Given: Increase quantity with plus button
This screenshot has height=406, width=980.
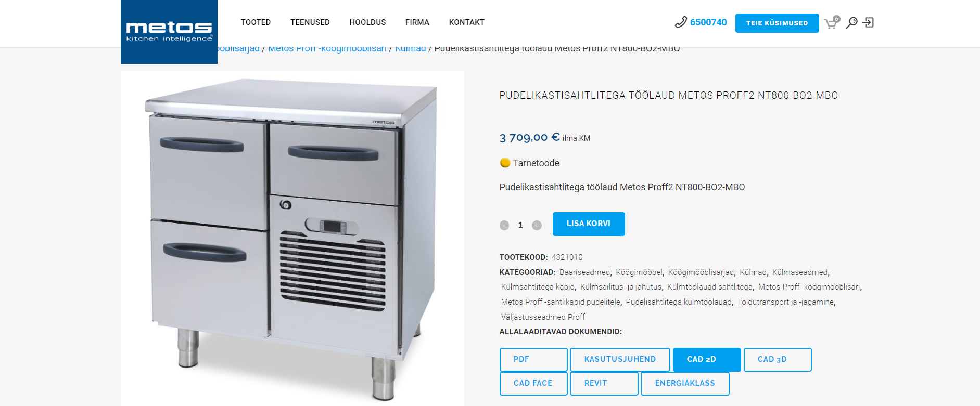Looking at the screenshot, I should point(537,225).
